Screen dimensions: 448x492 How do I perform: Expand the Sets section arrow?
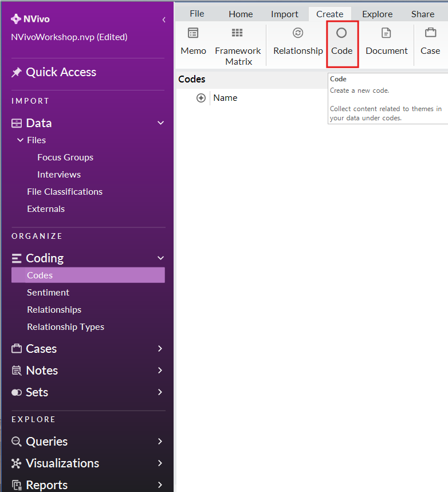pos(160,392)
